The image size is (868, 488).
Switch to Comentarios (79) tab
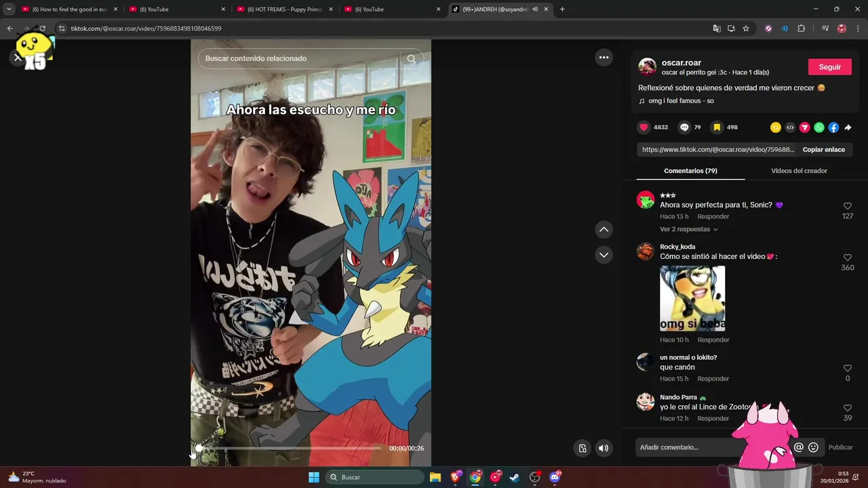click(690, 171)
